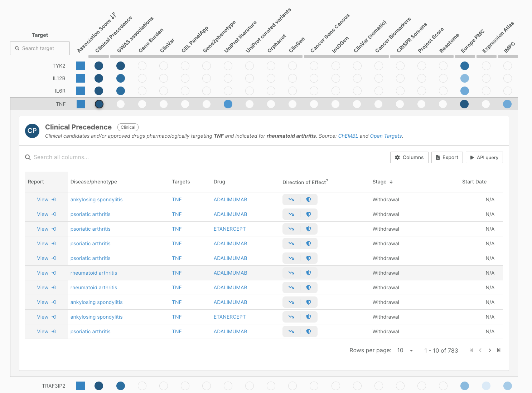This screenshot has width=532, height=393.
Task: Open the ChEMBL source link
Action: coord(348,136)
